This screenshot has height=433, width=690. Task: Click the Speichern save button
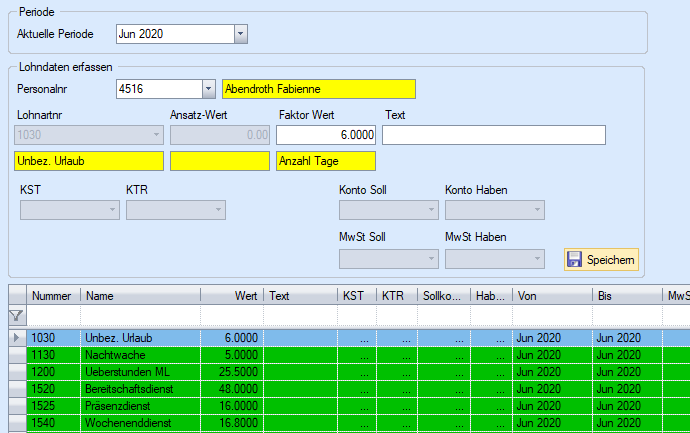pos(601,260)
